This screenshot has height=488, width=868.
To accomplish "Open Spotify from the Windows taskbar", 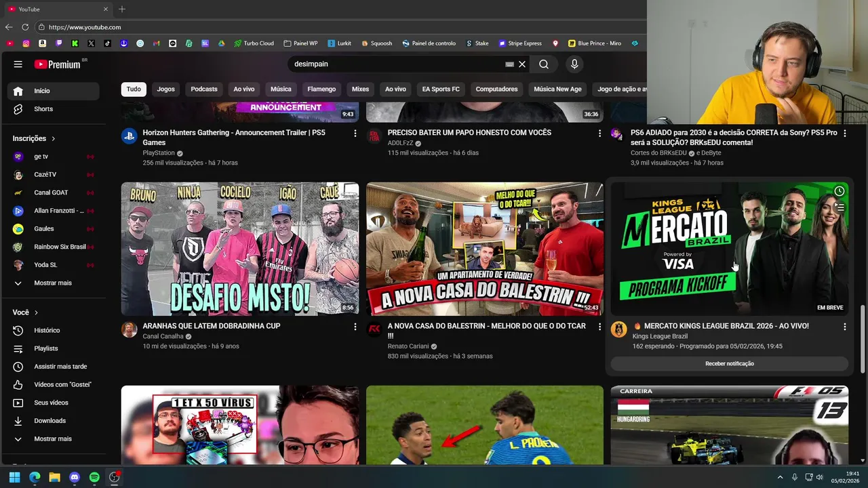I will [x=94, y=477].
